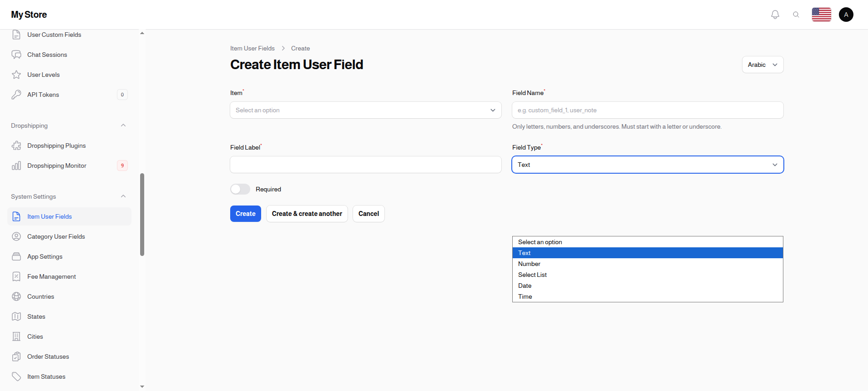Image resolution: width=868 pixels, height=391 pixels.
Task: Open User Custom Fields in sidebar
Action: tap(69, 35)
